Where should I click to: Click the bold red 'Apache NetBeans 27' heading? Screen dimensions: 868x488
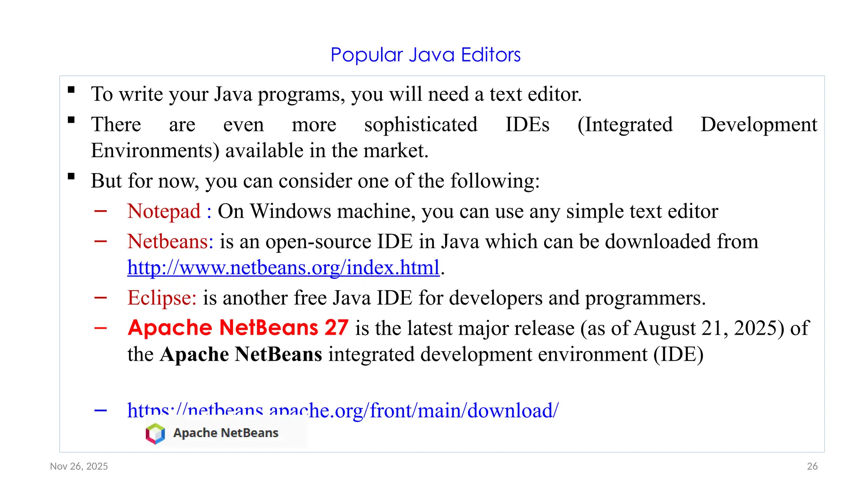pos(238,327)
